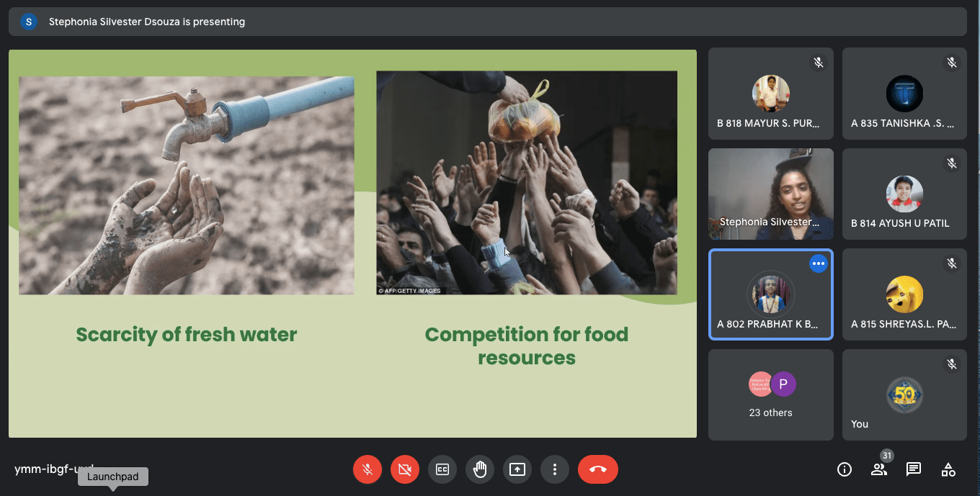The height and width of the screenshot is (496, 980).
Task: Expand the 23 others participants tile
Action: pyautogui.click(x=771, y=394)
